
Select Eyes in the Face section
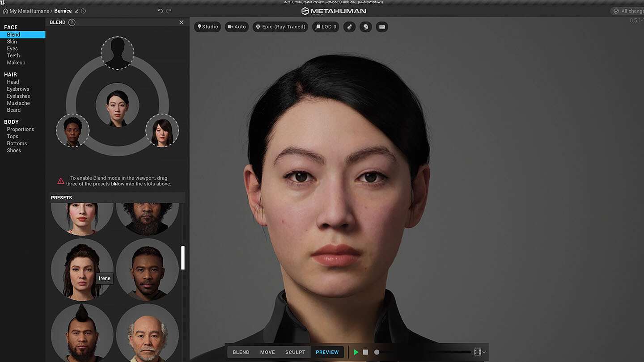(12, 49)
